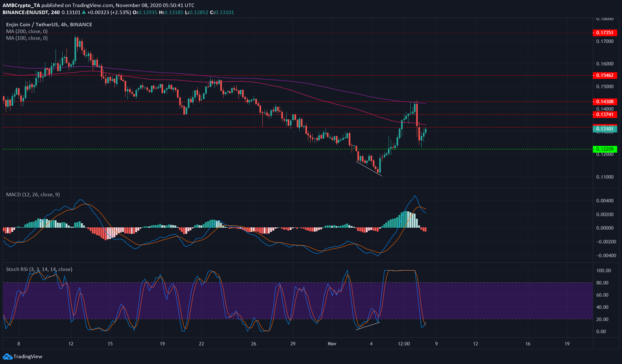Click the 20.00 Stoch RSI axis label
Viewport: 622px width, 364px height.
602,319
